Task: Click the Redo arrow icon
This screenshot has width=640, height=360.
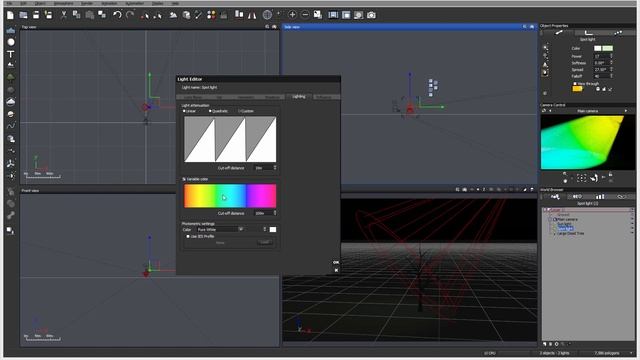Action: 130,15
